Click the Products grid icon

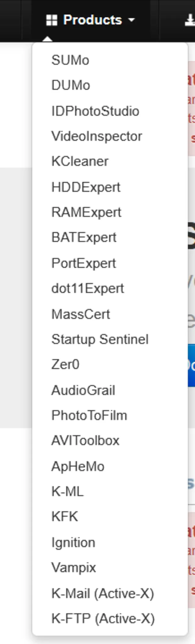(51, 20)
